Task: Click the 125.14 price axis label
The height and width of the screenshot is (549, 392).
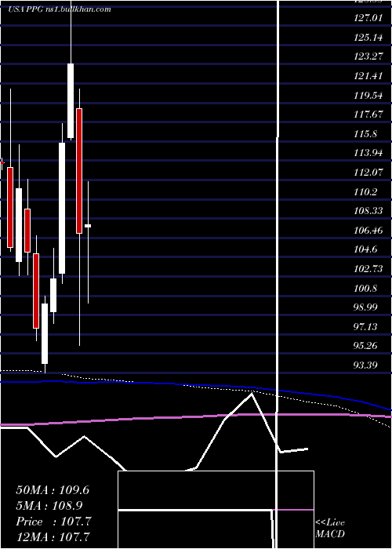Action: click(x=368, y=37)
